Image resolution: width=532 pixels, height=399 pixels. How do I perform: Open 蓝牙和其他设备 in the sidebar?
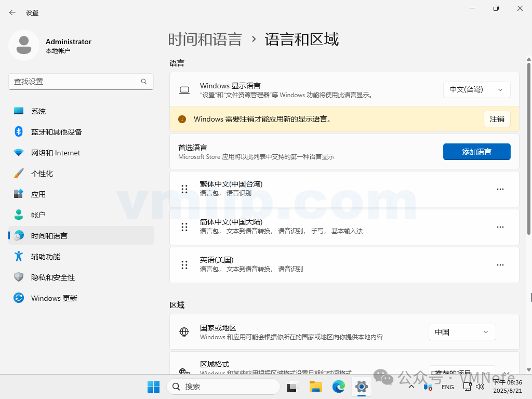pos(56,132)
